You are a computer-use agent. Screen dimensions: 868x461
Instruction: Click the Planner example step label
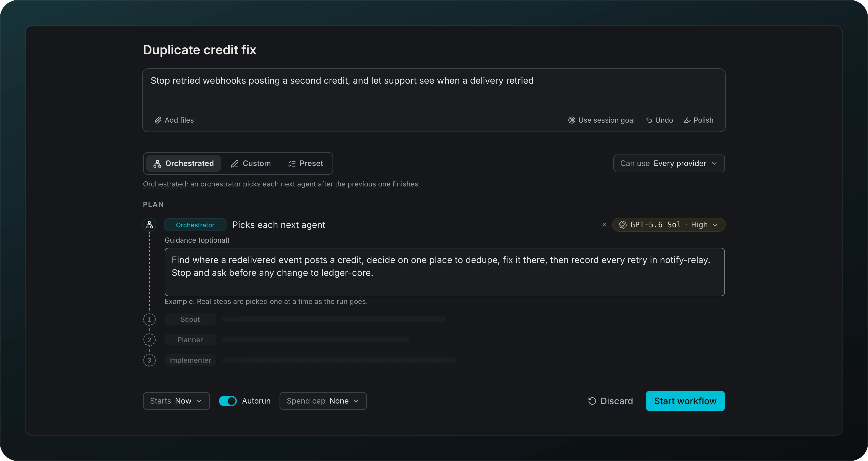190,340
